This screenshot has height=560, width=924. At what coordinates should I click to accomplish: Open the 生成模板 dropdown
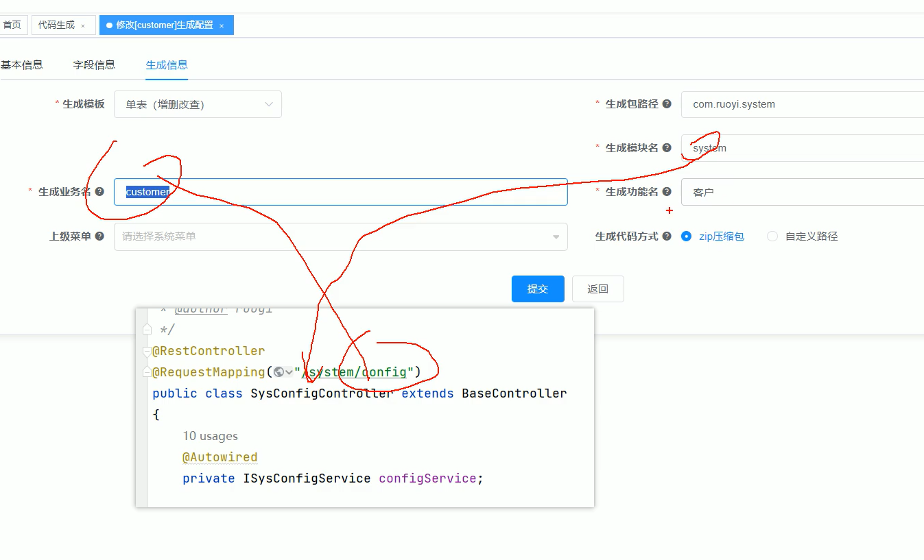[198, 104]
